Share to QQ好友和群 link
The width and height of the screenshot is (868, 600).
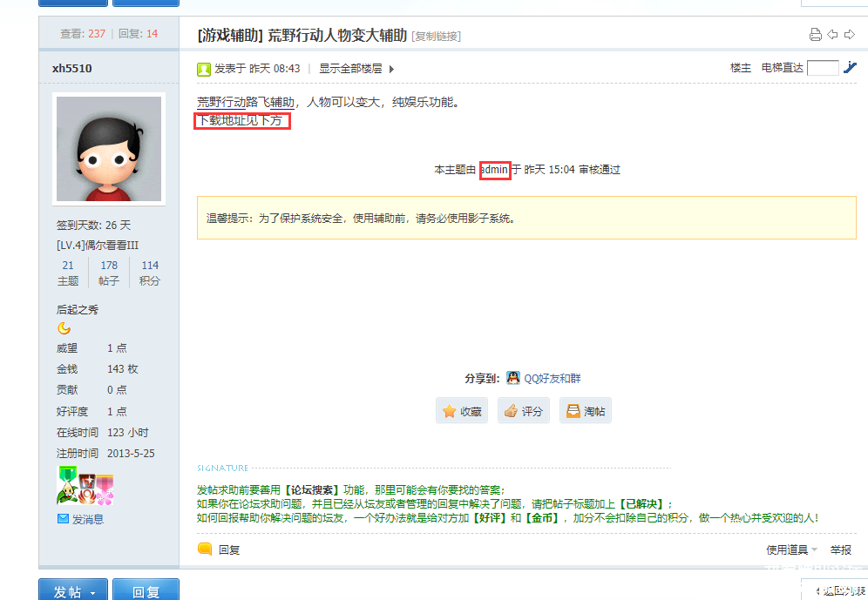(x=553, y=378)
